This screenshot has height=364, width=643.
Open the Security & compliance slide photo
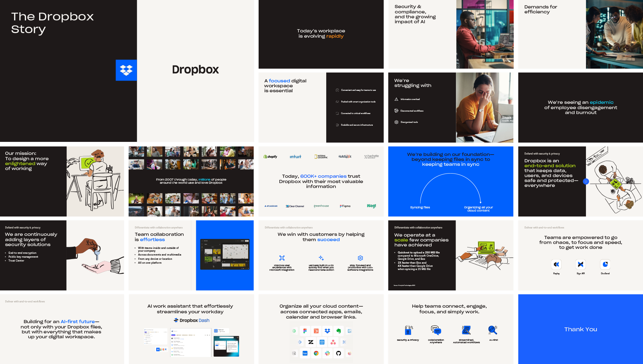click(x=484, y=34)
